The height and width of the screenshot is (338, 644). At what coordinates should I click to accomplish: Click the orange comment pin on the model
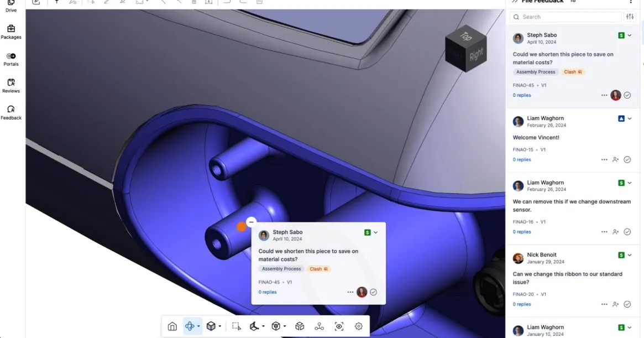[x=241, y=226]
